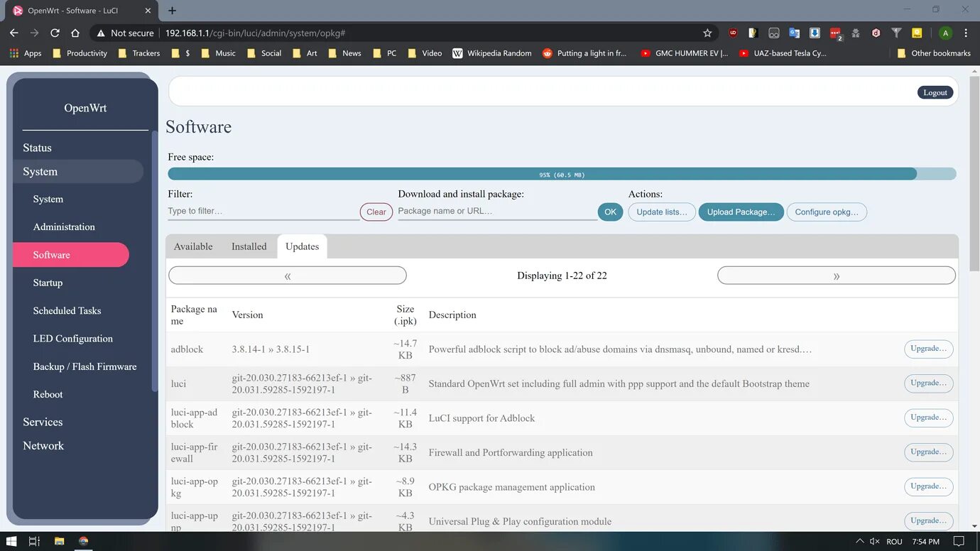Click the browser forward arrow
The image size is (980, 551).
tap(34, 33)
